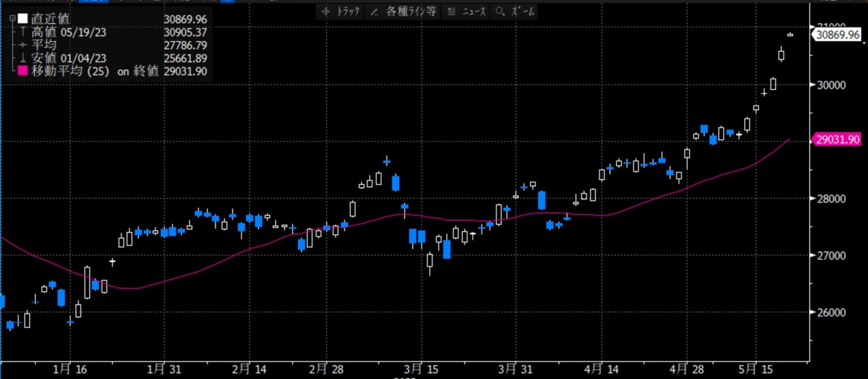Viewport: 868px width, 379px height.
Task: Click the 30869.96 last price tag on axis
Action: 838,35
